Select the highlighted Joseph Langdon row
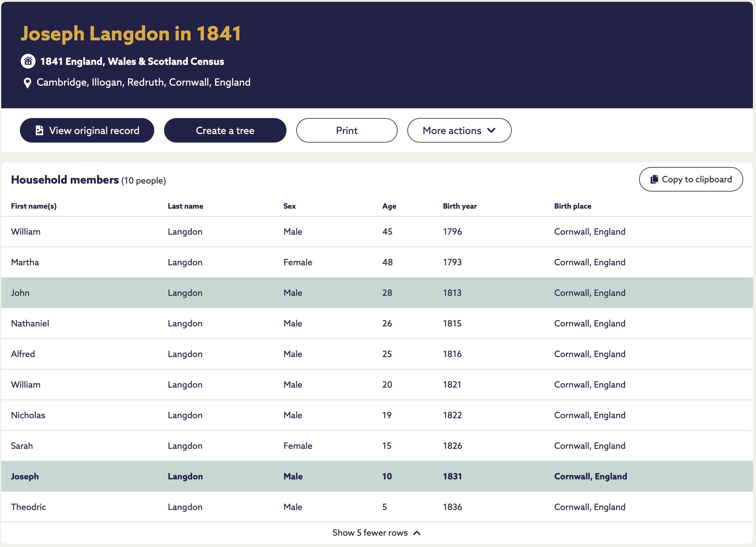Screen dimensions: 756x547 pyautogui.click(x=377, y=476)
